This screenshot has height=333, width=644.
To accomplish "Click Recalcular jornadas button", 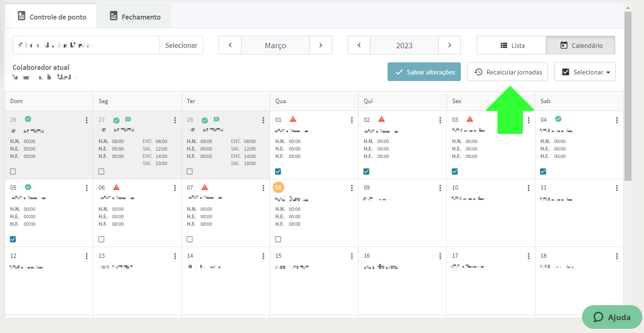I will [507, 72].
